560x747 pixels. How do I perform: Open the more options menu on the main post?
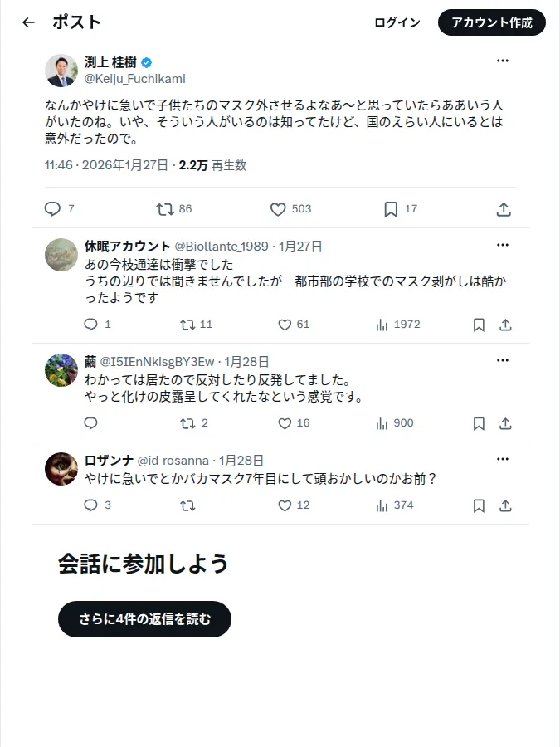[503, 61]
